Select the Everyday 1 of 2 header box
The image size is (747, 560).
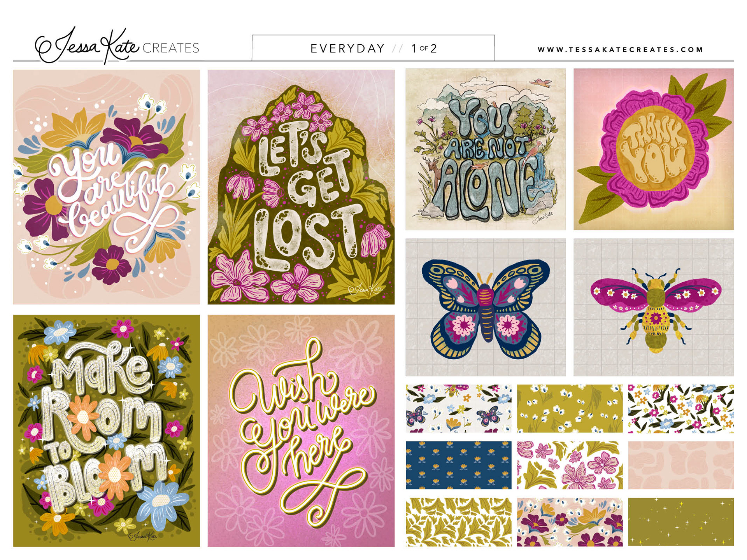point(373,48)
